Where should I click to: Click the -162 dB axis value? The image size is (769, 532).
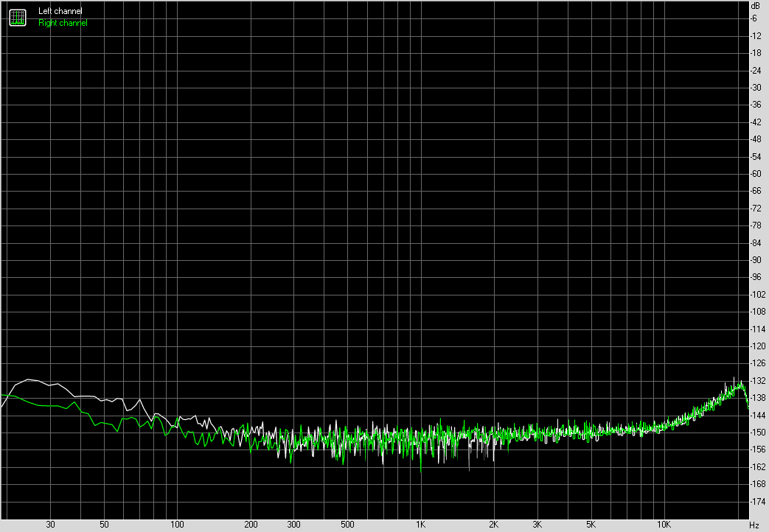click(x=758, y=466)
